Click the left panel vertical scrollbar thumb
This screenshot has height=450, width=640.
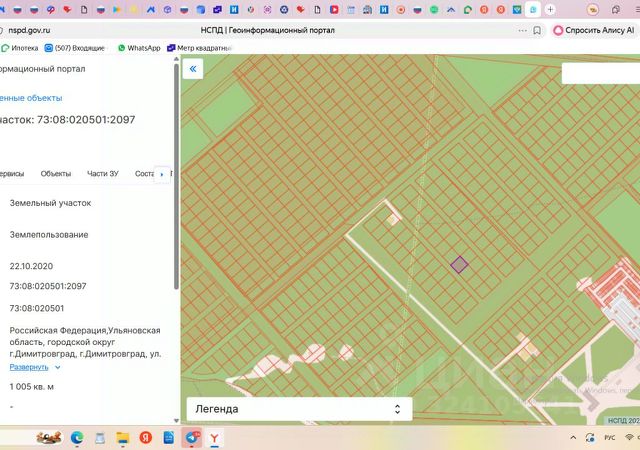(176, 176)
